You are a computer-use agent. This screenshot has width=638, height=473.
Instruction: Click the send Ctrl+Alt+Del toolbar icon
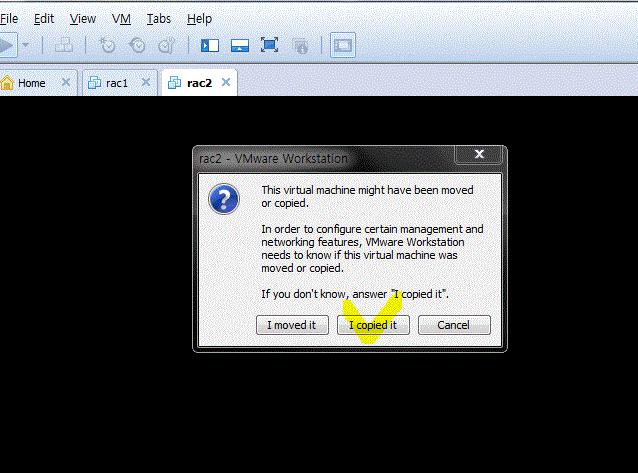pyautogui.click(x=64, y=45)
